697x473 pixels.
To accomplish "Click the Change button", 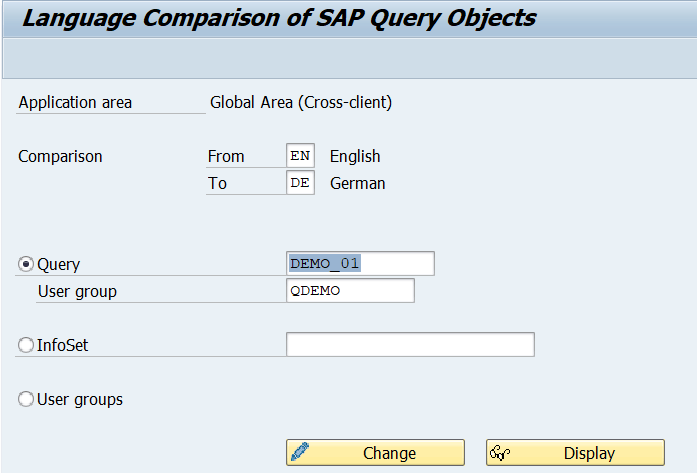I will 375,453.
